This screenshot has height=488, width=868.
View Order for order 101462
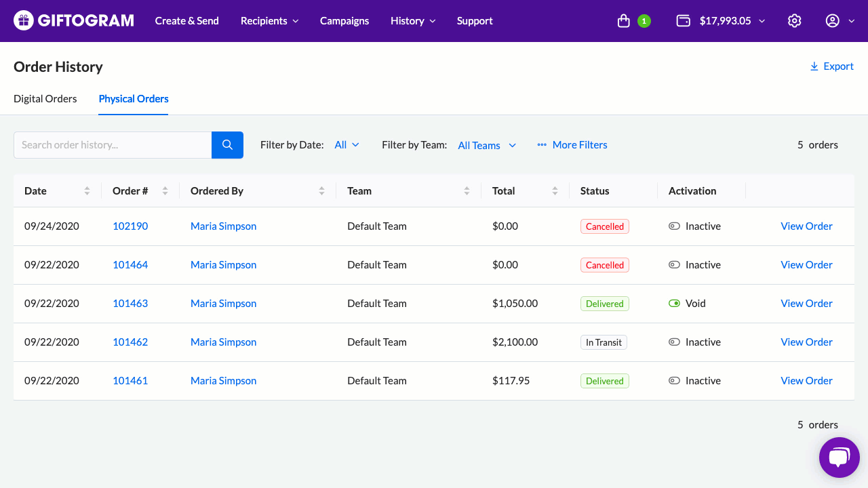tap(806, 342)
